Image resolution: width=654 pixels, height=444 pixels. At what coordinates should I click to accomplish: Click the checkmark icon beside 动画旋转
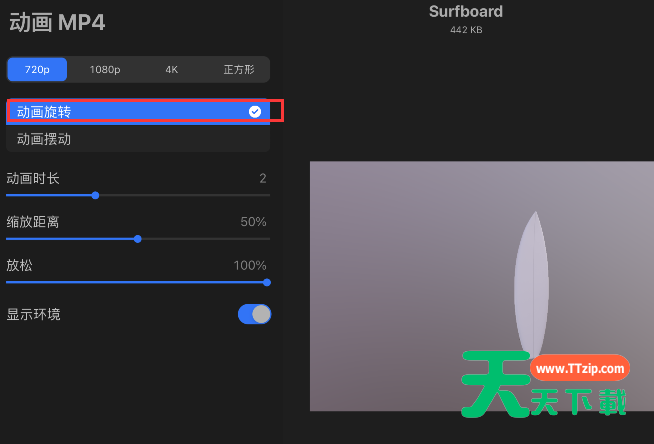tap(255, 112)
